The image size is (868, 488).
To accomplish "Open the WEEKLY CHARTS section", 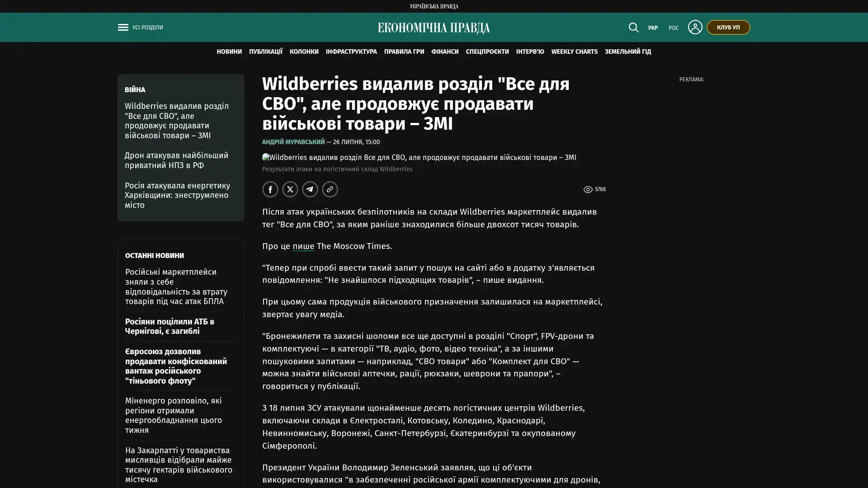I will 575,52.
